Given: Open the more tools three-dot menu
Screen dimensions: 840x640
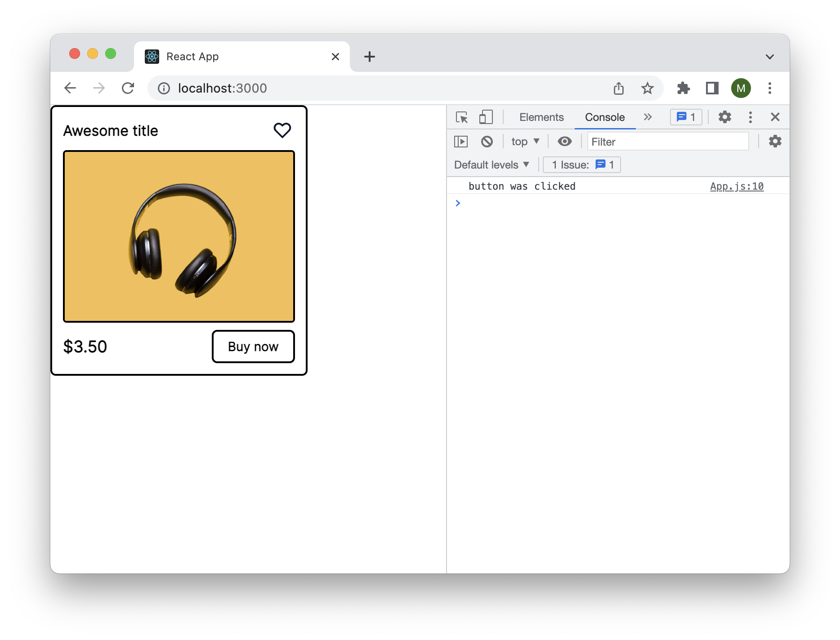Looking at the screenshot, I should [750, 117].
